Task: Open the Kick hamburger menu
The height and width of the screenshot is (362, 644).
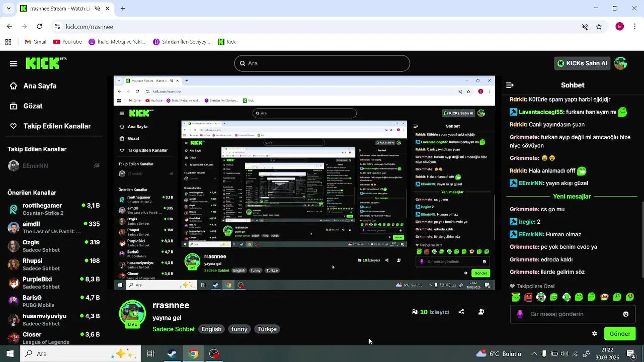Action: (14, 63)
